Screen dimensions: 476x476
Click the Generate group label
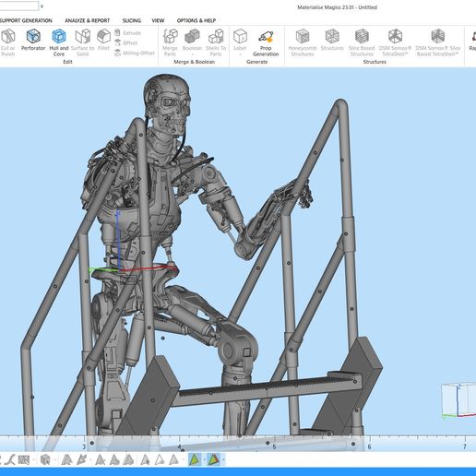pyautogui.click(x=257, y=62)
